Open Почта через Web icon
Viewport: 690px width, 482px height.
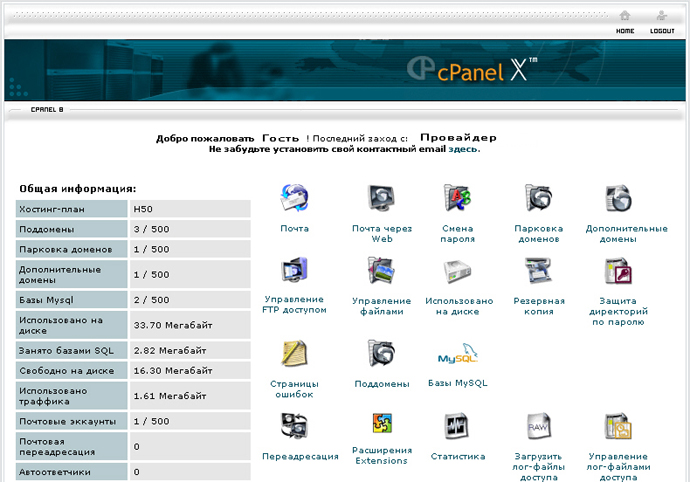381,200
